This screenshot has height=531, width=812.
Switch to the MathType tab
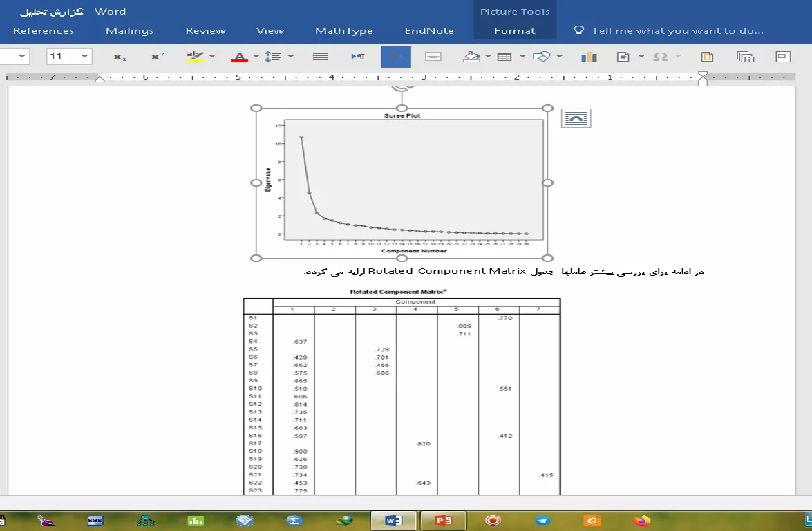(343, 30)
